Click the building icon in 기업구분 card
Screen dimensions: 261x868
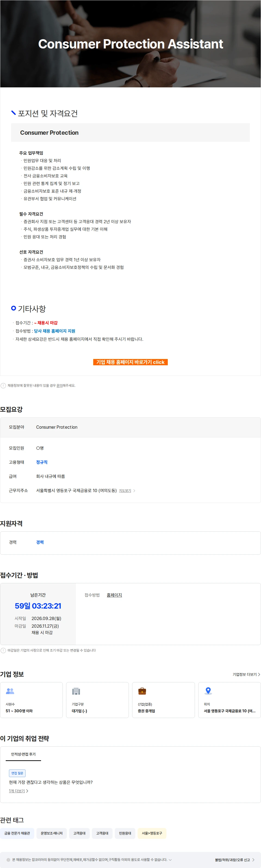(x=76, y=691)
